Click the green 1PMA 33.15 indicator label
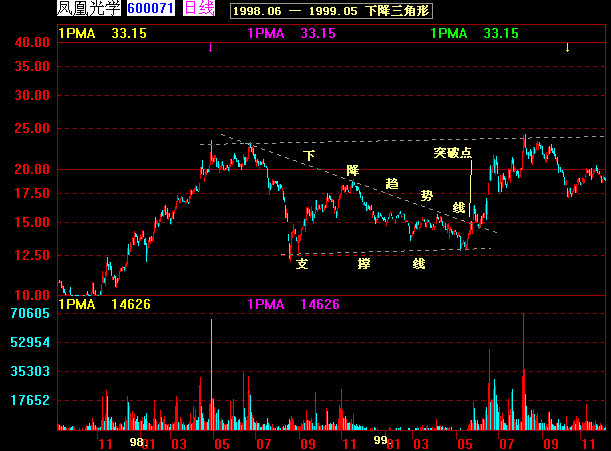The height and width of the screenshot is (451, 611). (x=475, y=34)
